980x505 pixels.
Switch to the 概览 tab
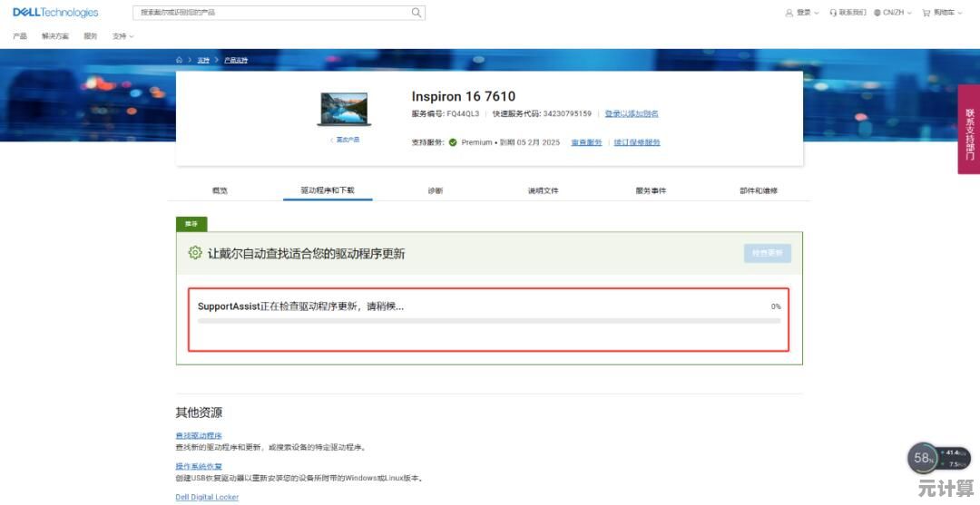pyautogui.click(x=220, y=190)
